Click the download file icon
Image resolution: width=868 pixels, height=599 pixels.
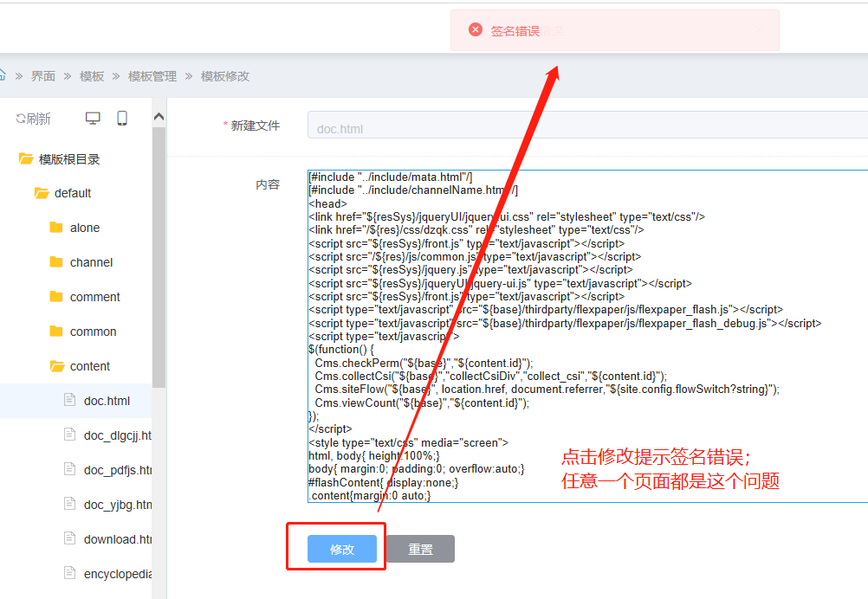(x=70, y=538)
